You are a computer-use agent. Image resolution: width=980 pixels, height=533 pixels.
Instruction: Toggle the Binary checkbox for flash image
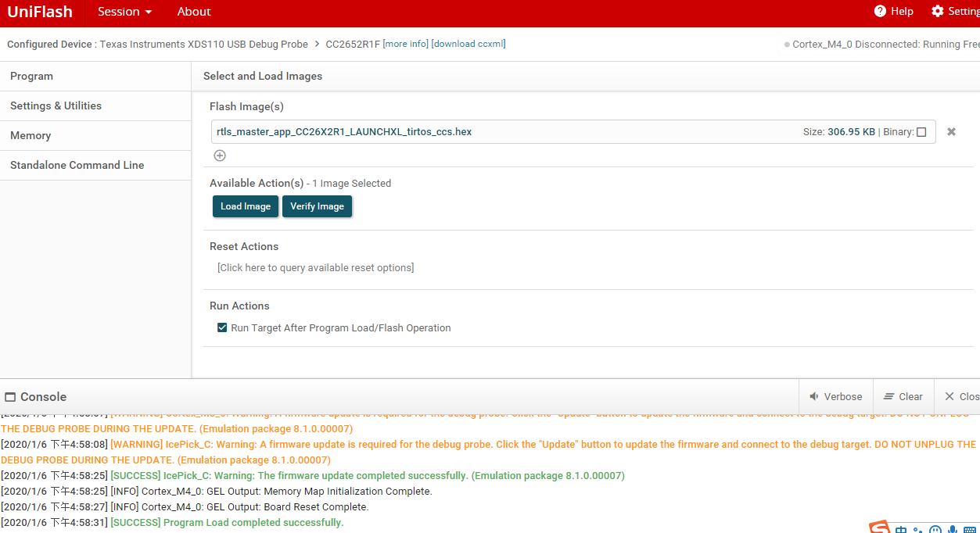921,132
